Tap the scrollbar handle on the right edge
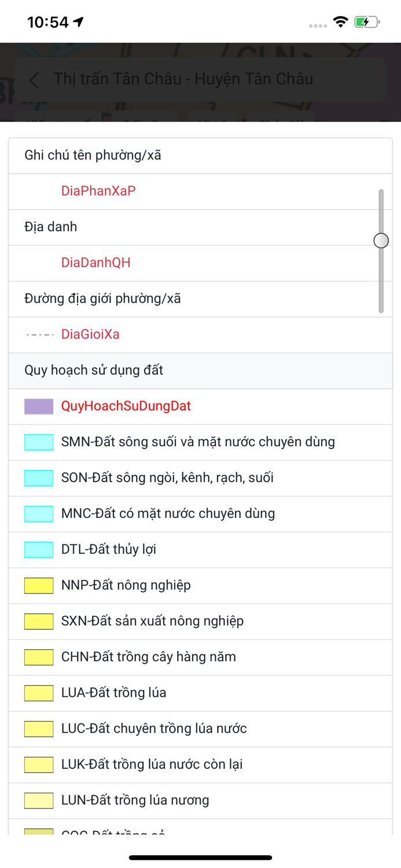The width and height of the screenshot is (401, 868). point(381,240)
